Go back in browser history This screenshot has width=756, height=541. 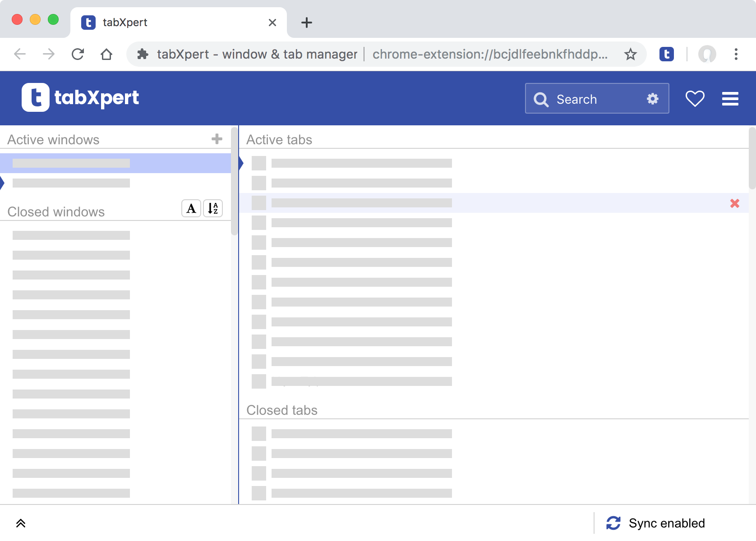click(20, 54)
